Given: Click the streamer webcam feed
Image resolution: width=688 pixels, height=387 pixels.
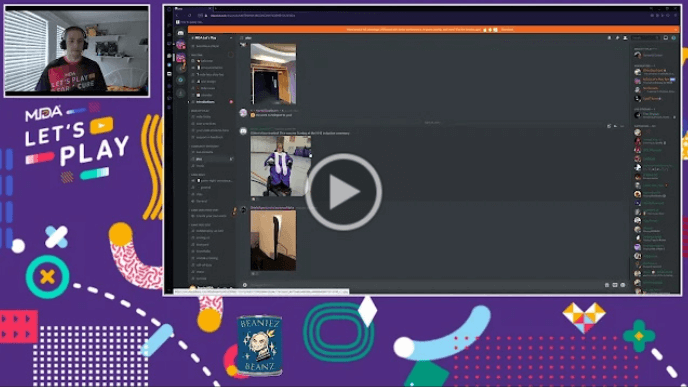Looking at the screenshot, I should click(77, 51).
